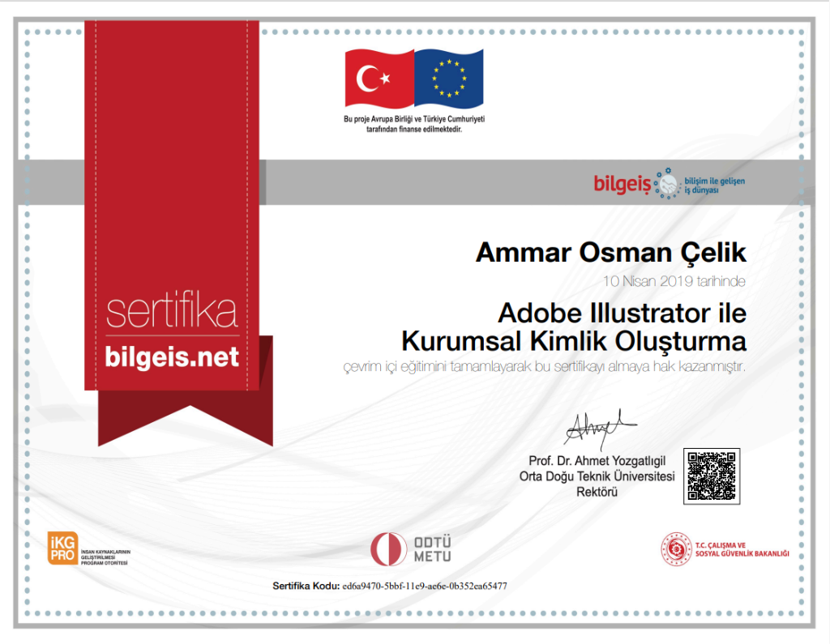Click the QR code on the certificate

[x=712, y=476]
